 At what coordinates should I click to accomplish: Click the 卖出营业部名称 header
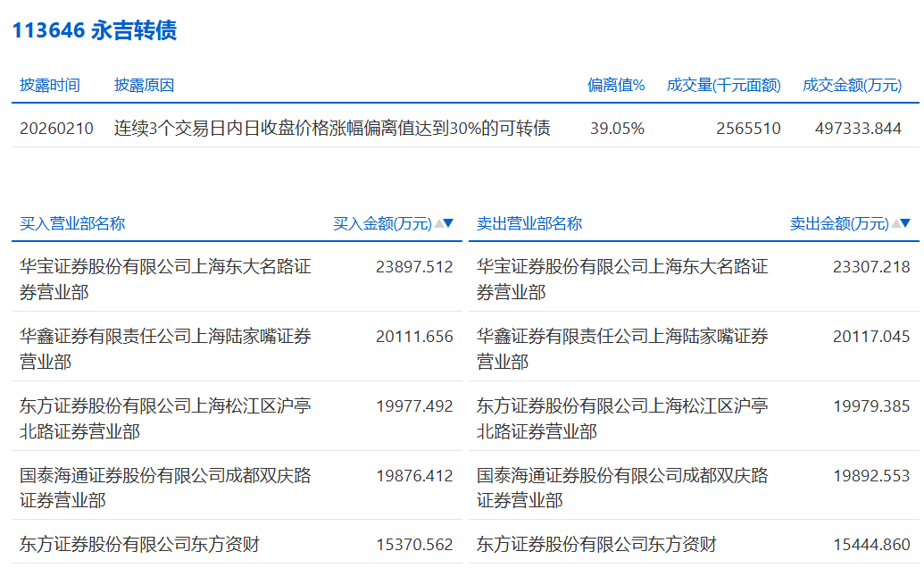pos(529,223)
